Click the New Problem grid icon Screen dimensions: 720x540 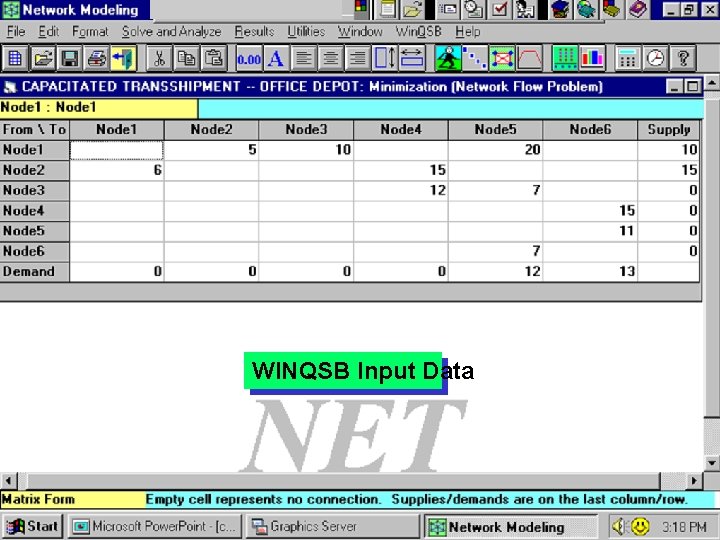15,58
